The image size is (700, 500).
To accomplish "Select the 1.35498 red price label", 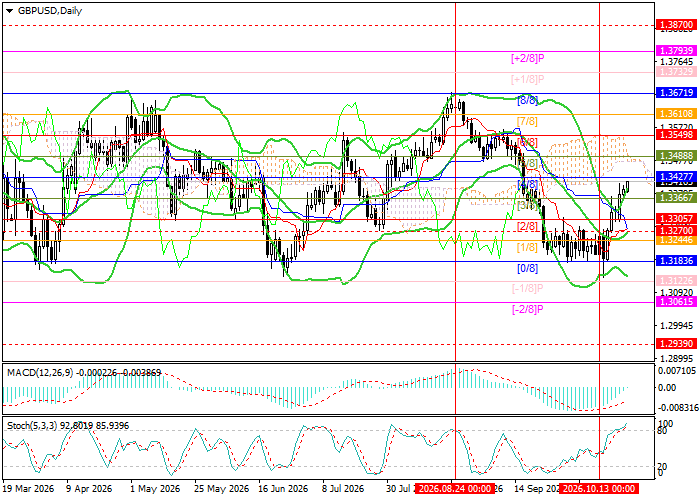I will (x=677, y=135).
